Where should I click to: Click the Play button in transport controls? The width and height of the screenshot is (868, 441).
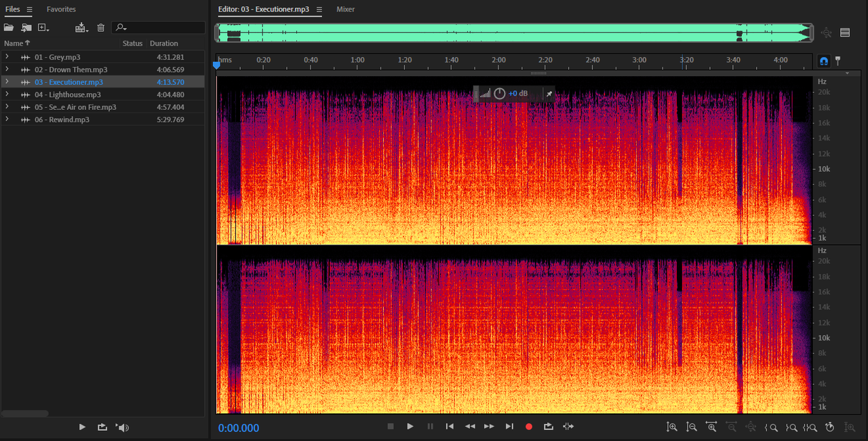pos(410,427)
